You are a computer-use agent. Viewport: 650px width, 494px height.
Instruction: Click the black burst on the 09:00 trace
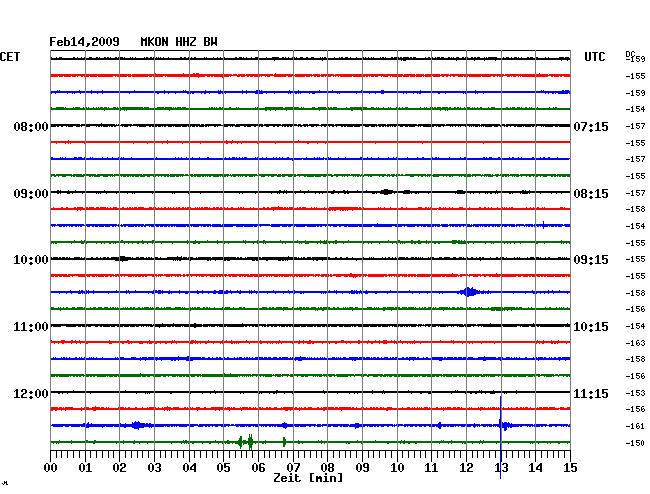pyautogui.click(x=387, y=192)
